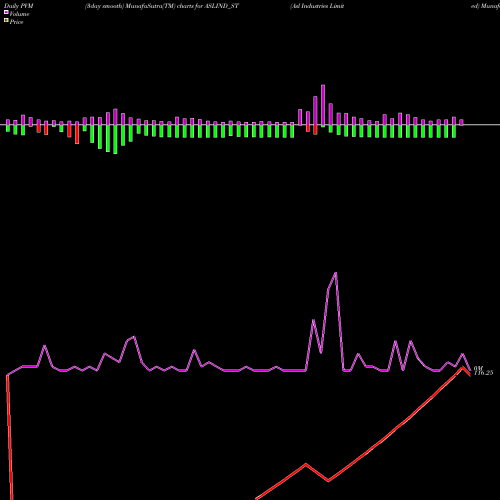Select the 'Price' legend label
500x500 pixels.
(16, 22)
